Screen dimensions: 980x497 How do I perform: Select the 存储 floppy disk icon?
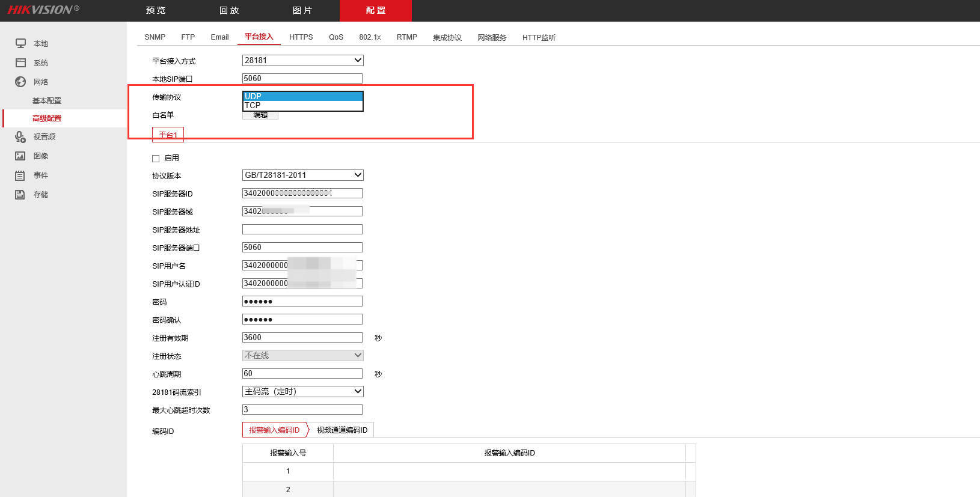20,195
